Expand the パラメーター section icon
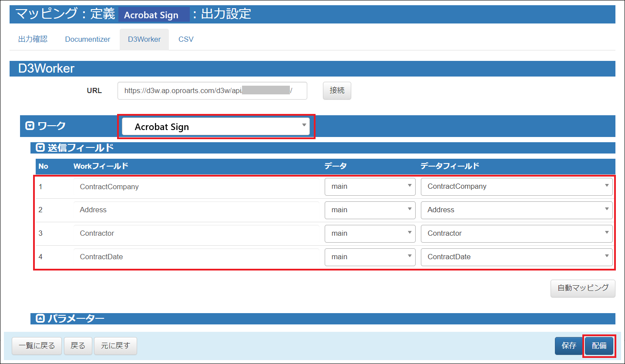Image resolution: width=625 pixels, height=364 pixels. [40, 319]
